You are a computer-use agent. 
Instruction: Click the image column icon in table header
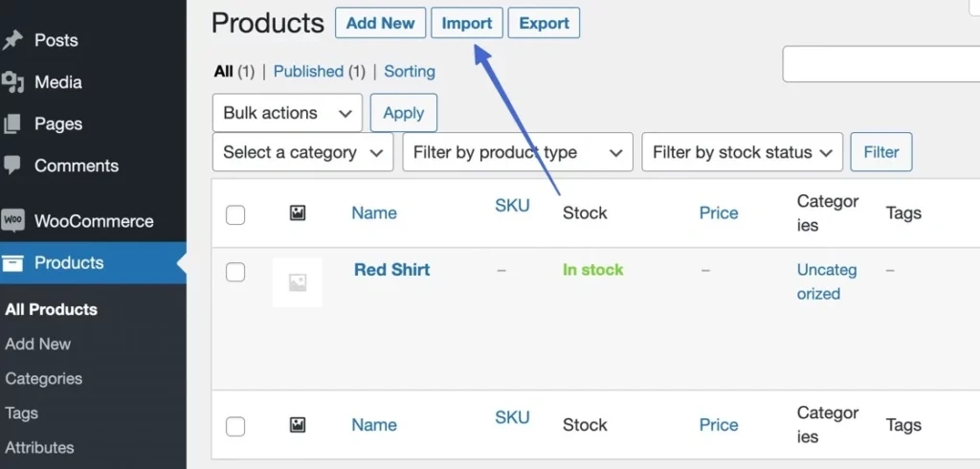click(298, 213)
